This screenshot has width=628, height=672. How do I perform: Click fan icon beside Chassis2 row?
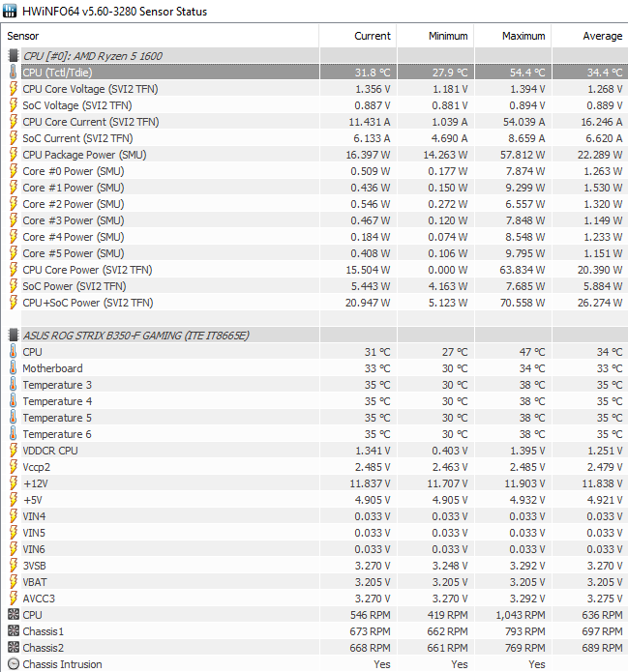(14, 647)
